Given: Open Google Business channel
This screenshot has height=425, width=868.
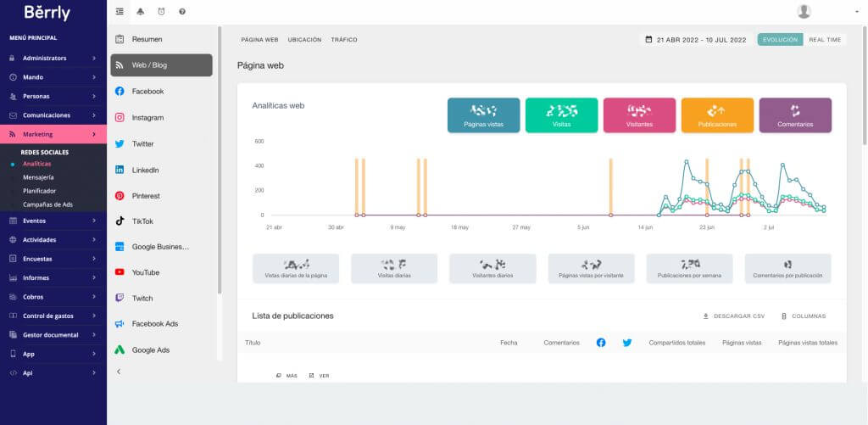Looking at the screenshot, I should (x=161, y=247).
